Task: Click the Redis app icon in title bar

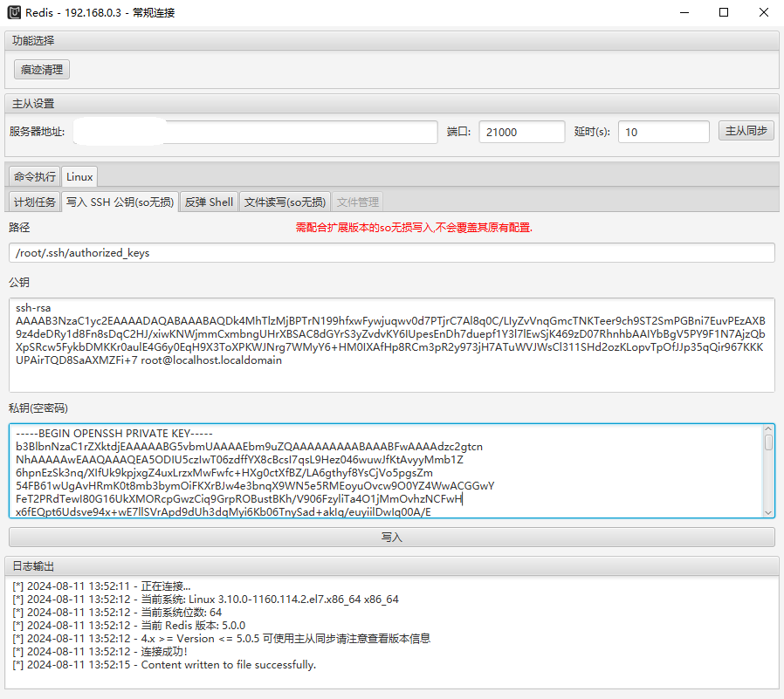Action: 14,12
